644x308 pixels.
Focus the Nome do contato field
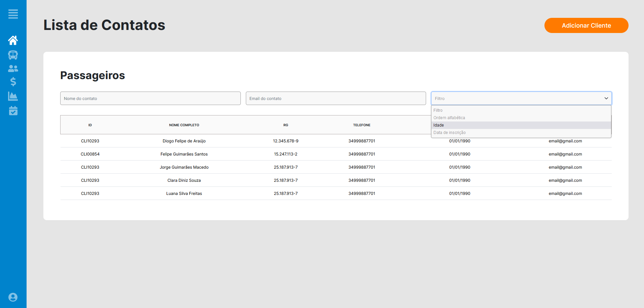click(150, 98)
